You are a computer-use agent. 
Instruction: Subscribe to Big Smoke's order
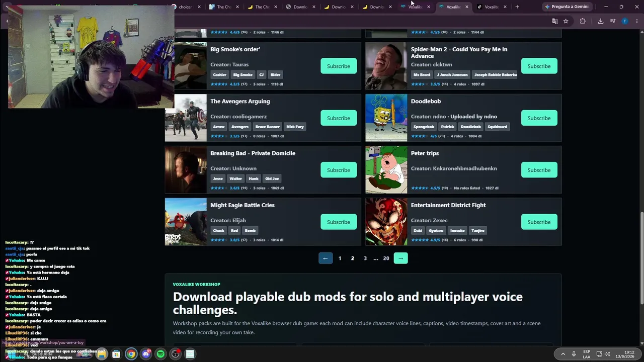tap(339, 66)
